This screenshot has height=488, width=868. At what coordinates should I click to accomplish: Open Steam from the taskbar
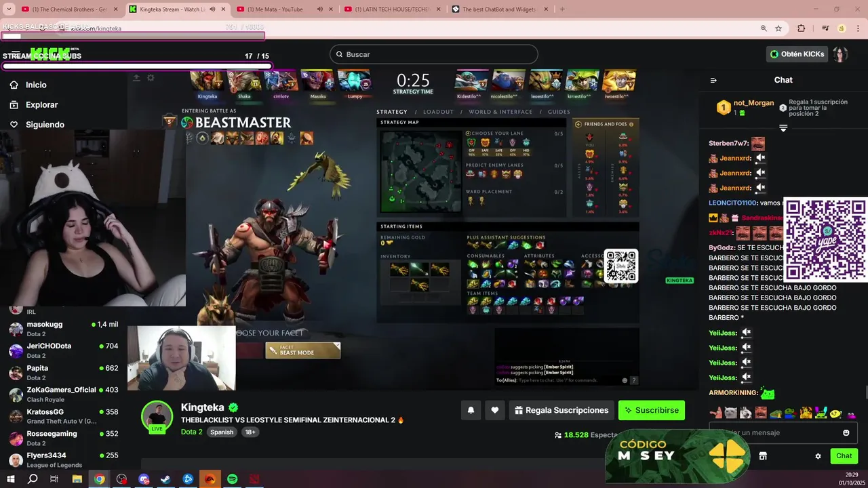[165, 479]
